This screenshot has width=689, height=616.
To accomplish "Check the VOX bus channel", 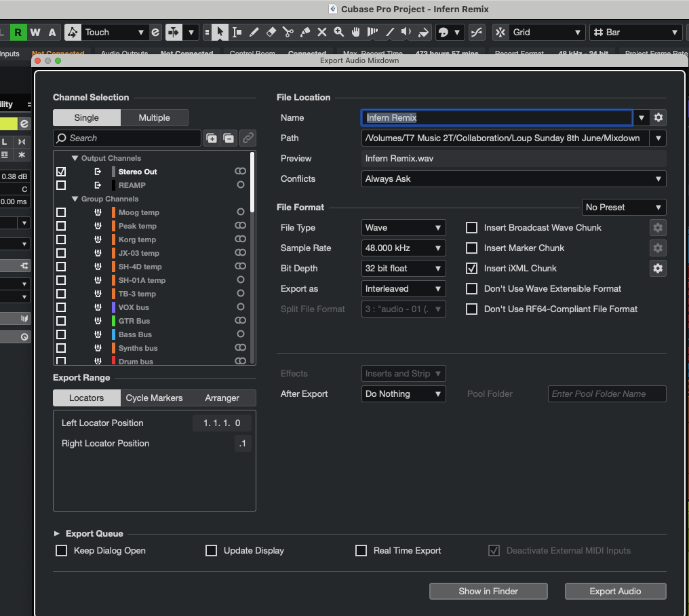I will point(61,307).
